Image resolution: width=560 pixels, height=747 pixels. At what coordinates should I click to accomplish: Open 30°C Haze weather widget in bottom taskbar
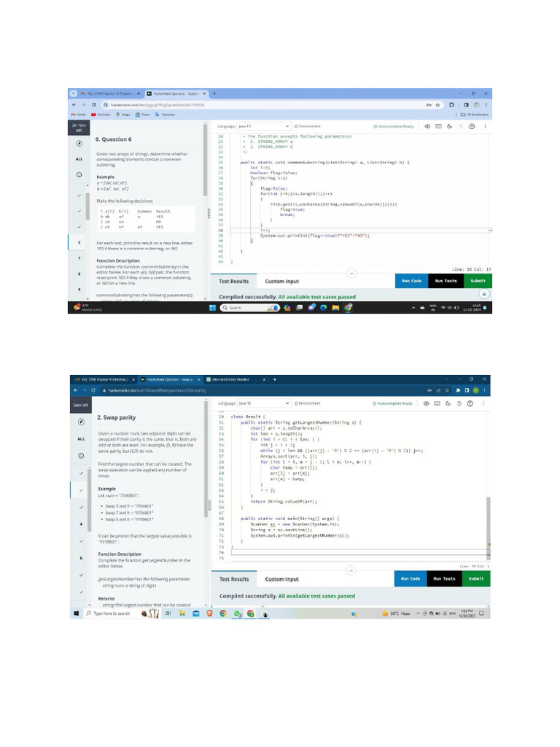point(396,613)
